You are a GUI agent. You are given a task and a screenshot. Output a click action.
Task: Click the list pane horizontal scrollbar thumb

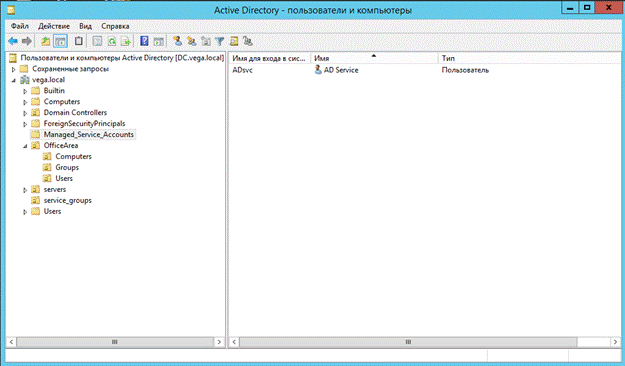tap(408, 342)
